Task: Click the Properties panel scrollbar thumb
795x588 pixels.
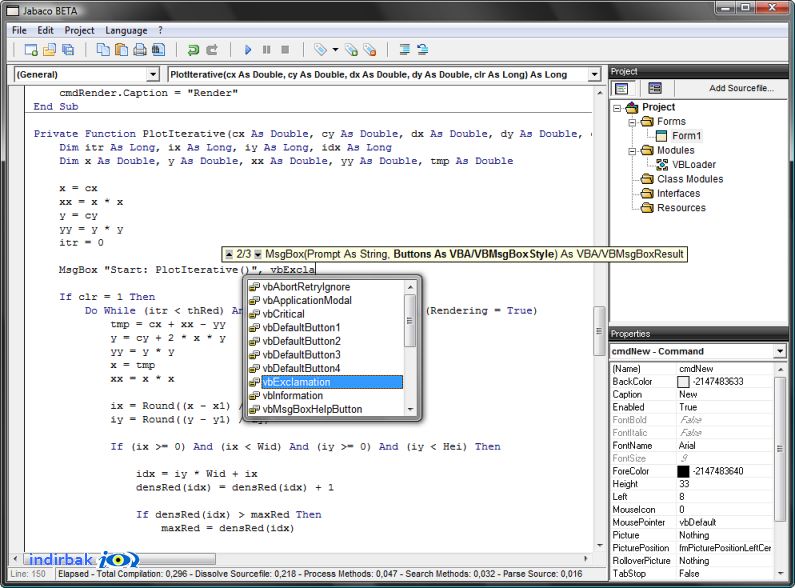Action: 780,449
